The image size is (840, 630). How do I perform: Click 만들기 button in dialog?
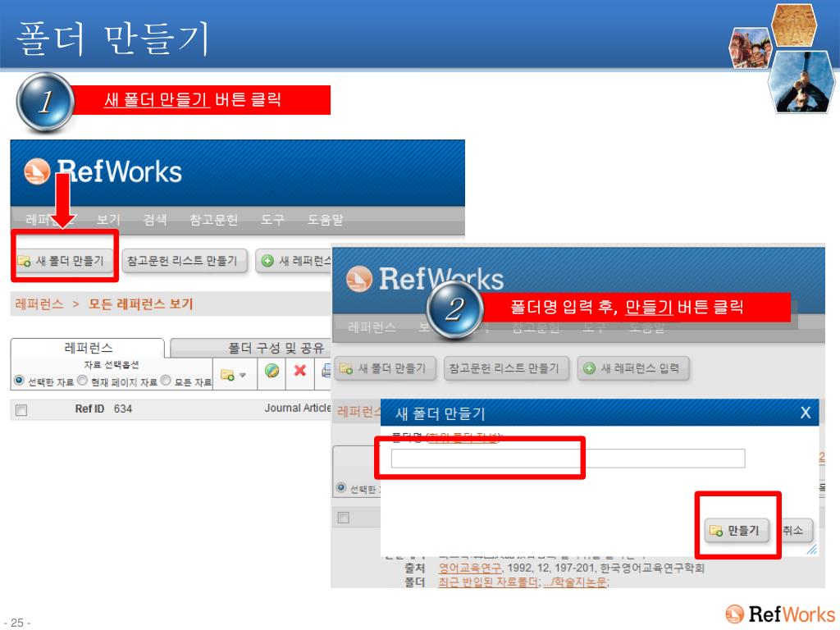click(x=737, y=531)
